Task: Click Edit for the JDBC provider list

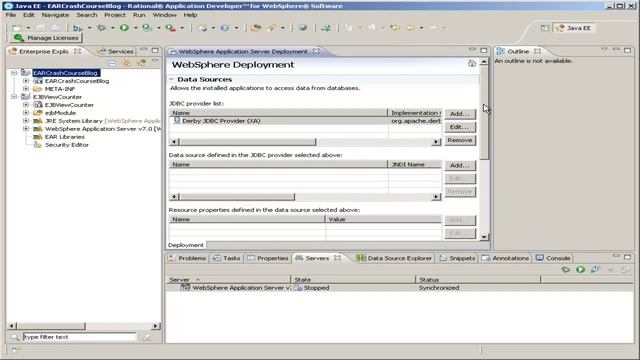Action: pos(460,127)
